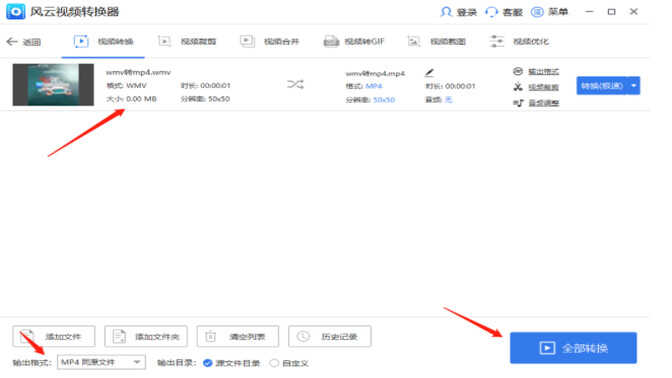Click the blue 无 audio value

pyautogui.click(x=448, y=100)
